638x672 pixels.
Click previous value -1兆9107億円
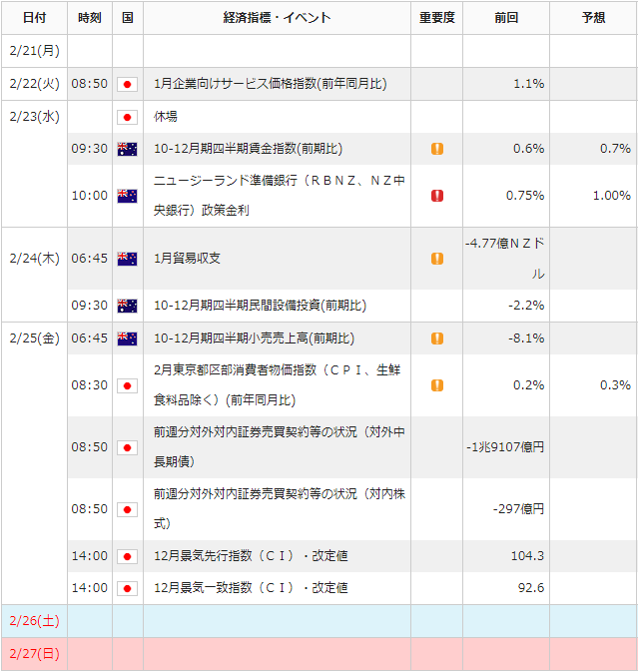(x=505, y=447)
